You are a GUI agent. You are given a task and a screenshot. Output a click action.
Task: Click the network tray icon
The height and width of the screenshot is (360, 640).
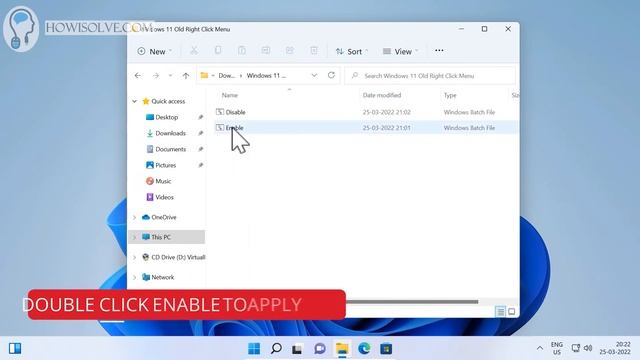pyautogui.click(x=576, y=348)
